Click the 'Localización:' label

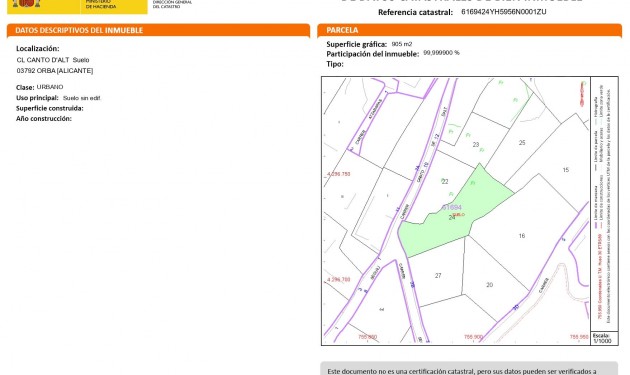tap(38, 49)
